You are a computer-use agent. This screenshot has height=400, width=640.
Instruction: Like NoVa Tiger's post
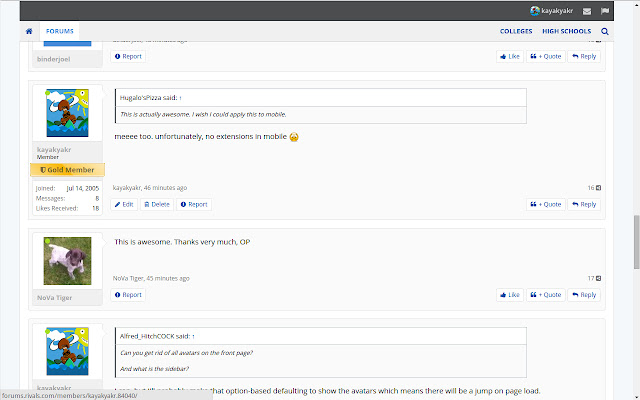pos(510,295)
